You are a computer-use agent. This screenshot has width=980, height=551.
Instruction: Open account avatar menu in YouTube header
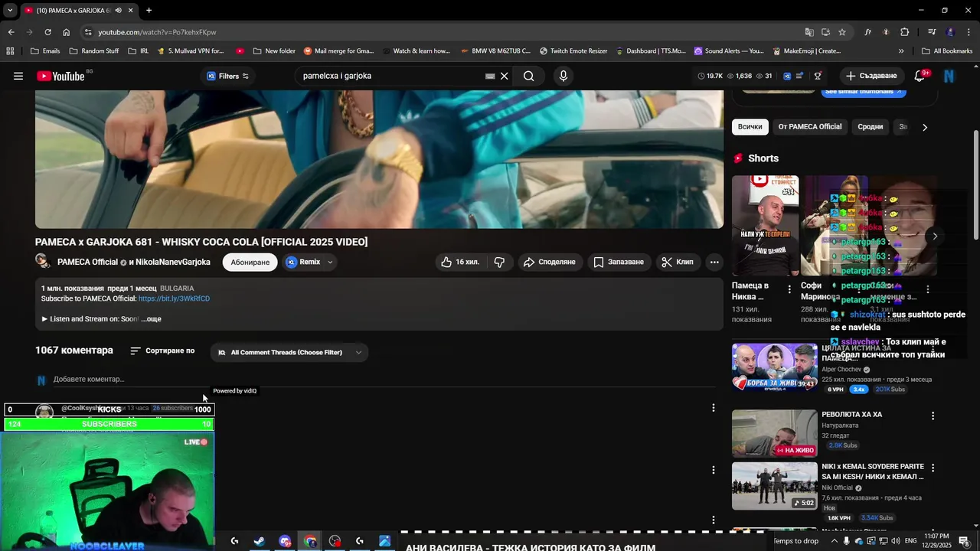coord(949,76)
